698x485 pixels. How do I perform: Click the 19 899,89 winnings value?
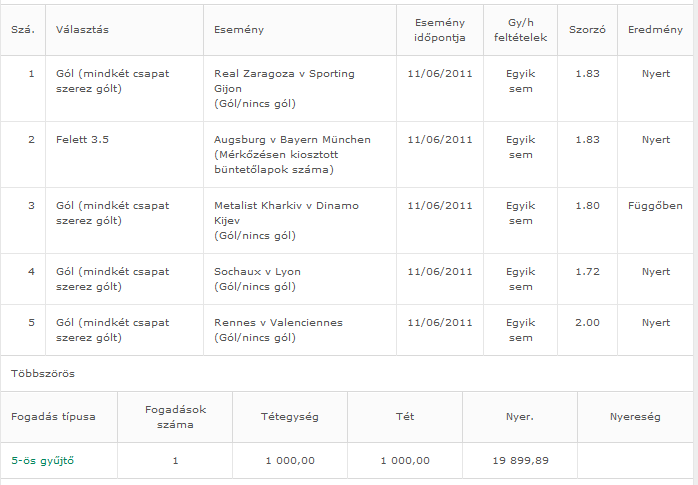(520, 460)
